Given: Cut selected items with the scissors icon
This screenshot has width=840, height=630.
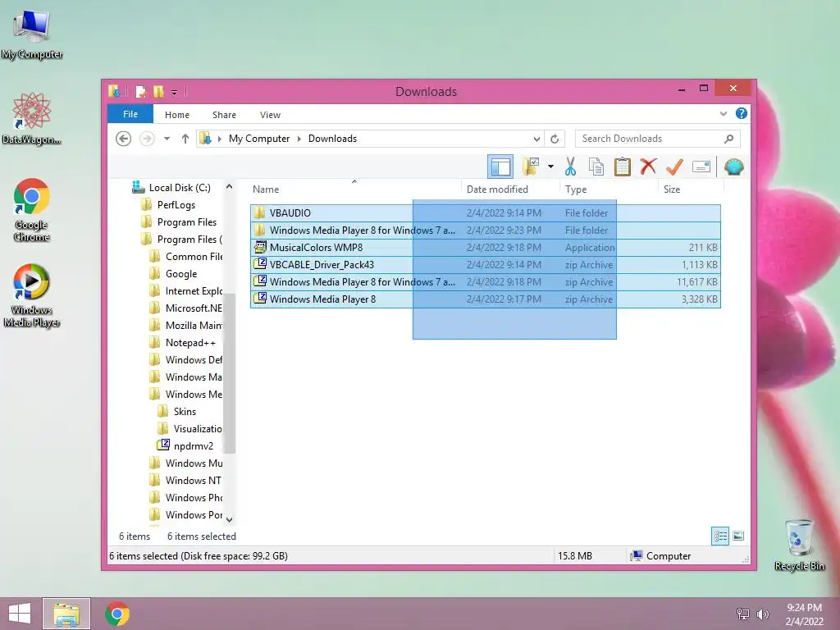Looking at the screenshot, I should (x=571, y=167).
